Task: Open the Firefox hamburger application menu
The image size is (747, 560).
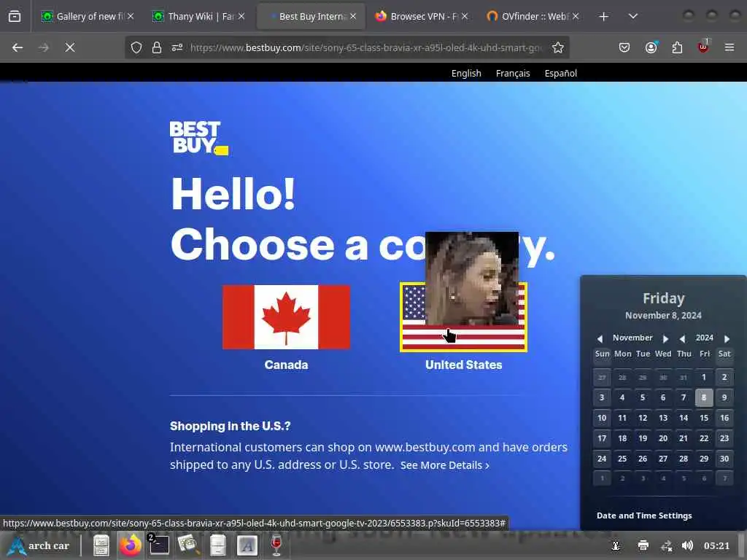Action: click(729, 47)
